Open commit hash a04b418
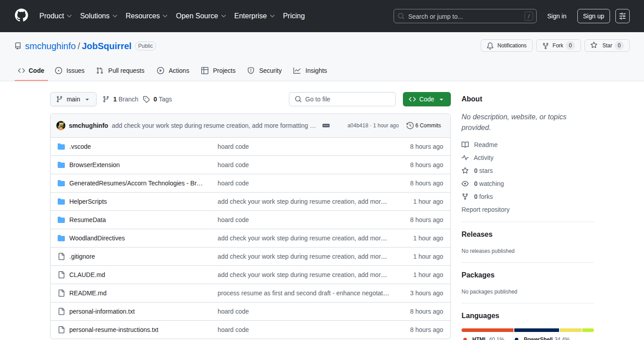 pyautogui.click(x=358, y=126)
